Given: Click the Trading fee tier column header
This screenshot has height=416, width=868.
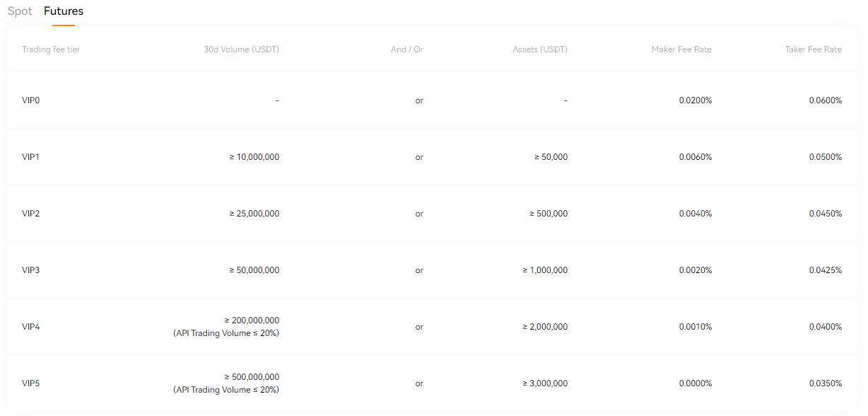Looking at the screenshot, I should (51, 50).
